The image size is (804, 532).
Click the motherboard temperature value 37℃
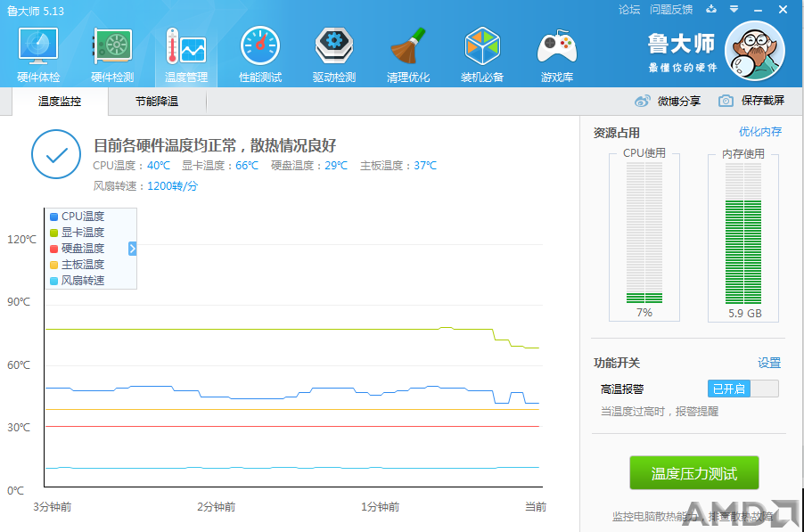click(425, 166)
